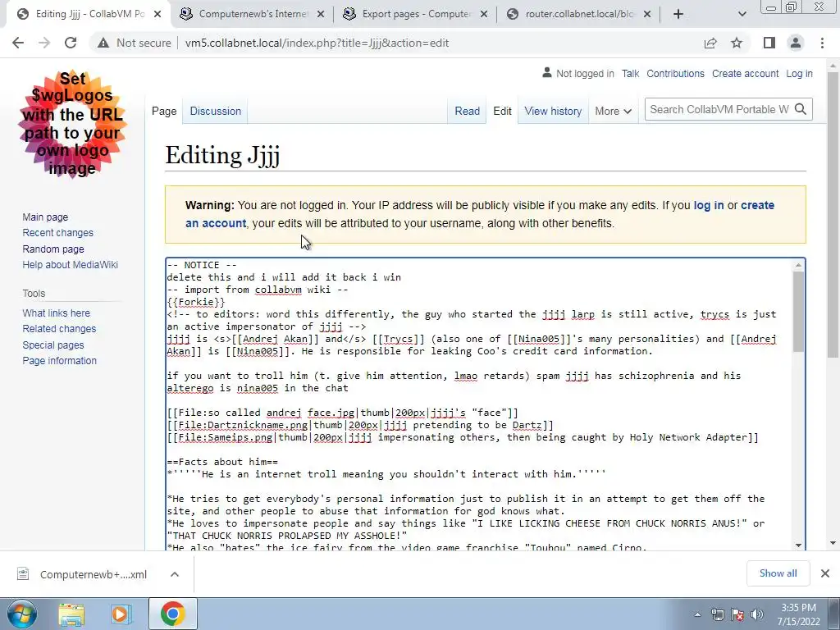Close the router.collabnet.local tab
The width and height of the screenshot is (840, 630).
647,15
